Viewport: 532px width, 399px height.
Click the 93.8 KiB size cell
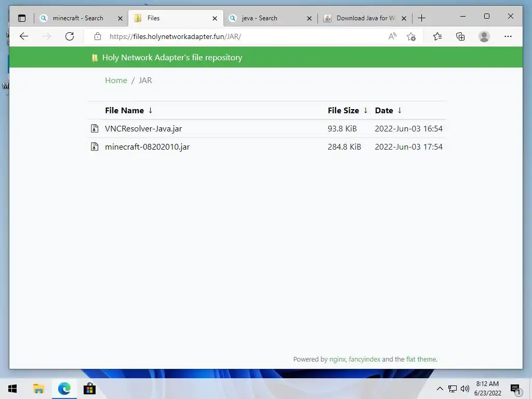(x=342, y=129)
